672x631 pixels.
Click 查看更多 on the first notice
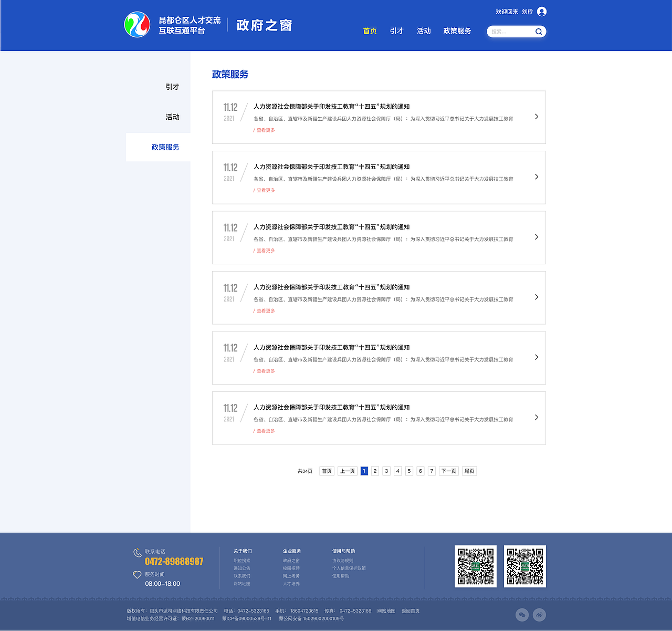(265, 130)
